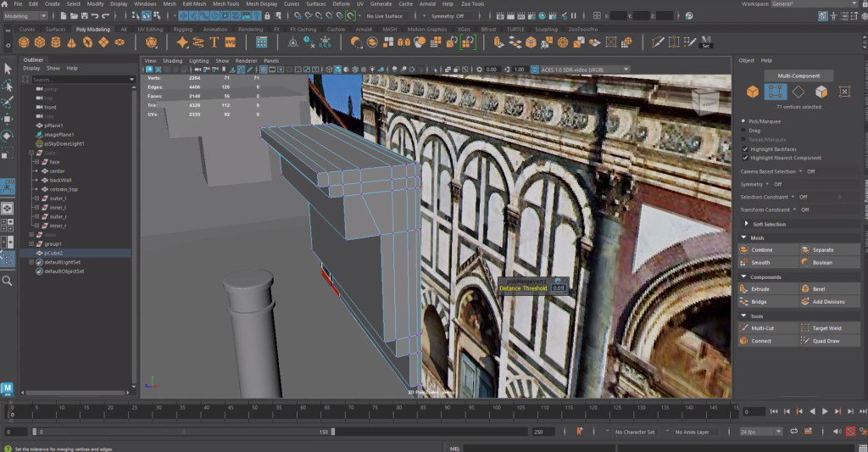Click the Multi-Component button
The height and width of the screenshot is (452, 868).
pos(798,75)
